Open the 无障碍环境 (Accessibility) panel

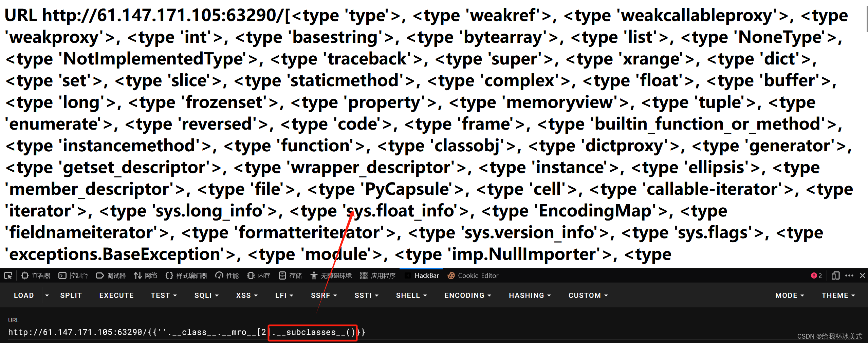(331, 275)
